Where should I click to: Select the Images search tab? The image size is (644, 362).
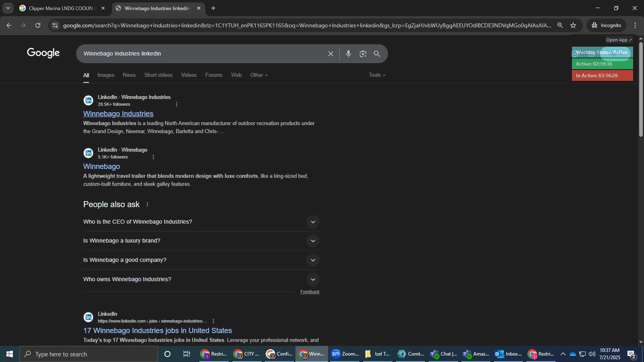(106, 75)
